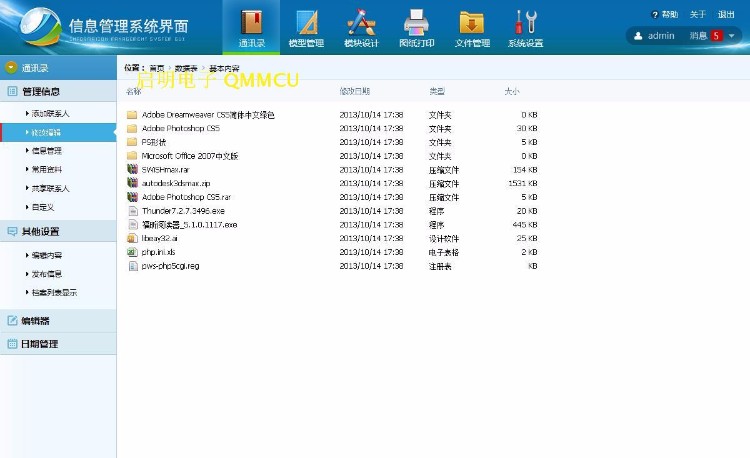
Task: Click the file name autodesk3dsmax.zip
Action: [x=176, y=183]
